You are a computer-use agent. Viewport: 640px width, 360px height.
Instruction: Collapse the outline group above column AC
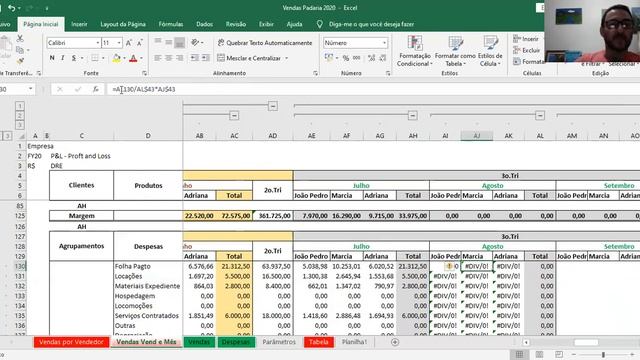(x=234, y=116)
